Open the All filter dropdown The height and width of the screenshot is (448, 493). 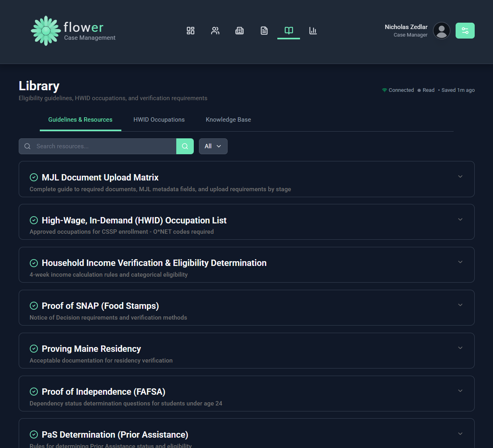click(213, 146)
